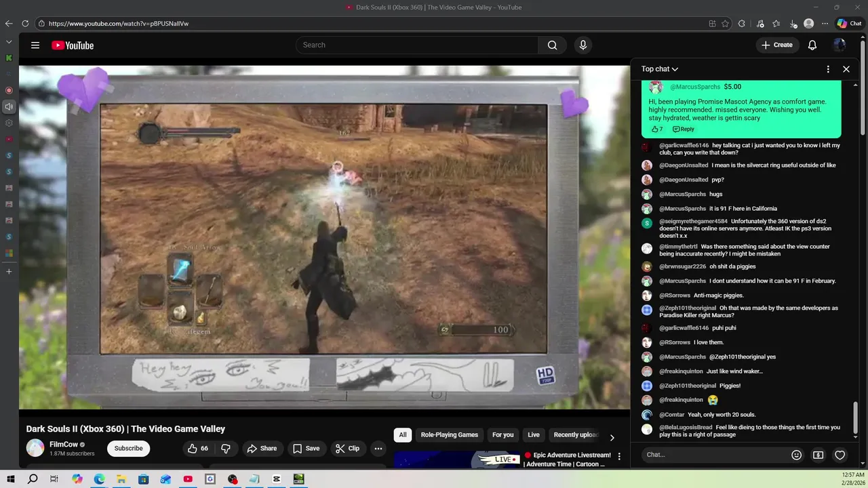Go to YouTube home via logo
The width and height of the screenshot is (868, 488).
[x=73, y=45]
